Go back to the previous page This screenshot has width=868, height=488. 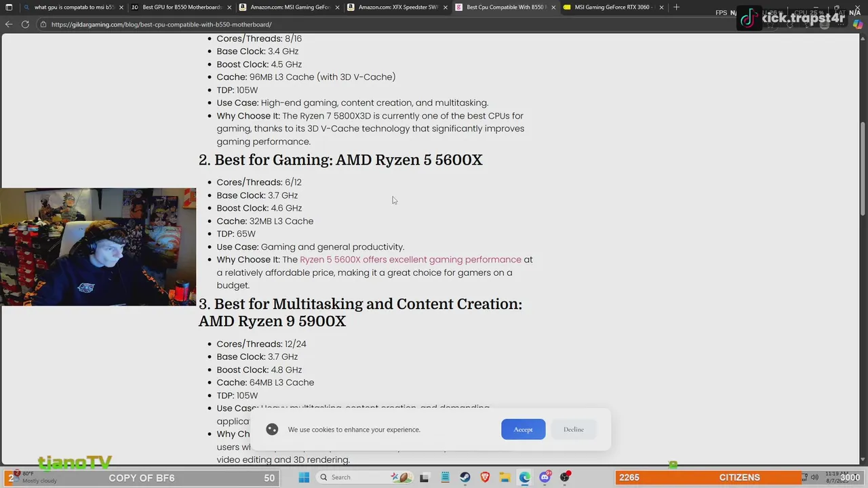(9, 24)
